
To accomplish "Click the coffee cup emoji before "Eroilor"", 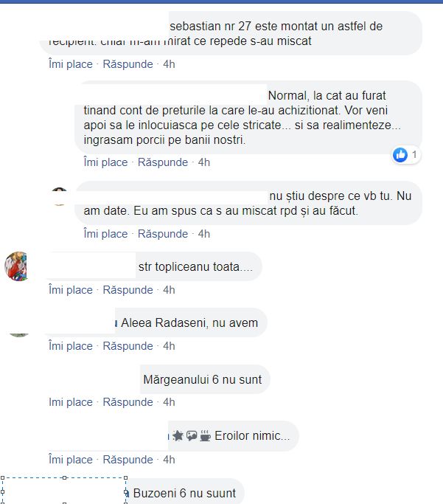I will click(206, 436).
